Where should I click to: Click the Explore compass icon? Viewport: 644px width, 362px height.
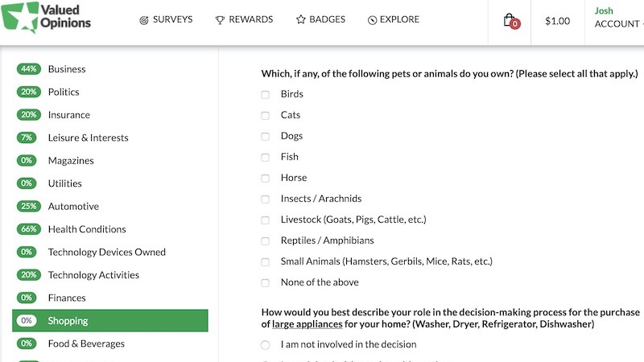tap(372, 20)
